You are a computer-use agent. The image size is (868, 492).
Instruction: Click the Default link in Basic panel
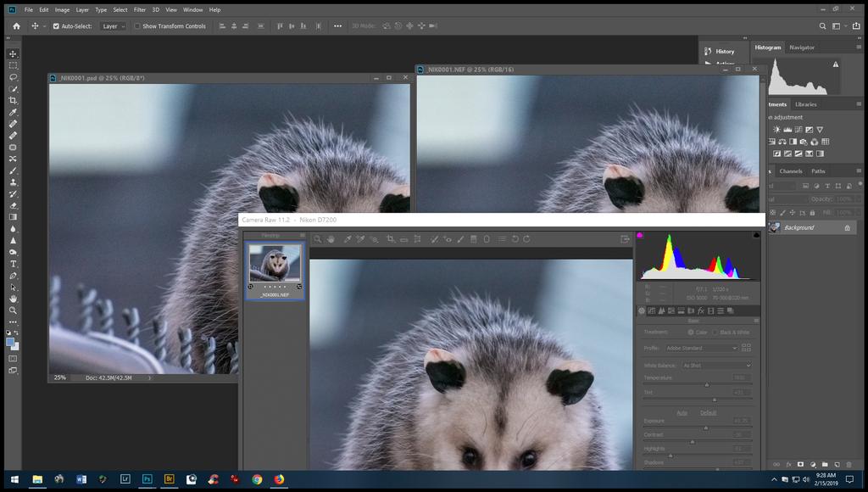coord(708,412)
